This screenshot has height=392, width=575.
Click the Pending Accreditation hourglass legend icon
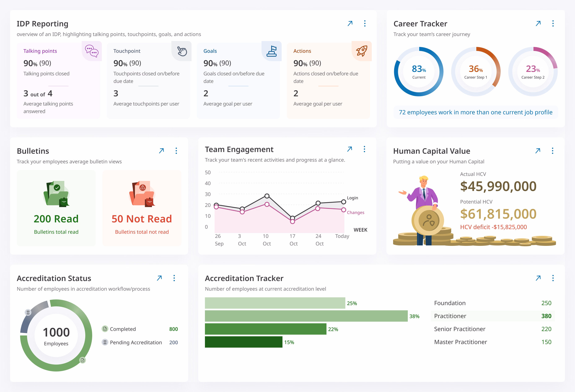point(105,342)
